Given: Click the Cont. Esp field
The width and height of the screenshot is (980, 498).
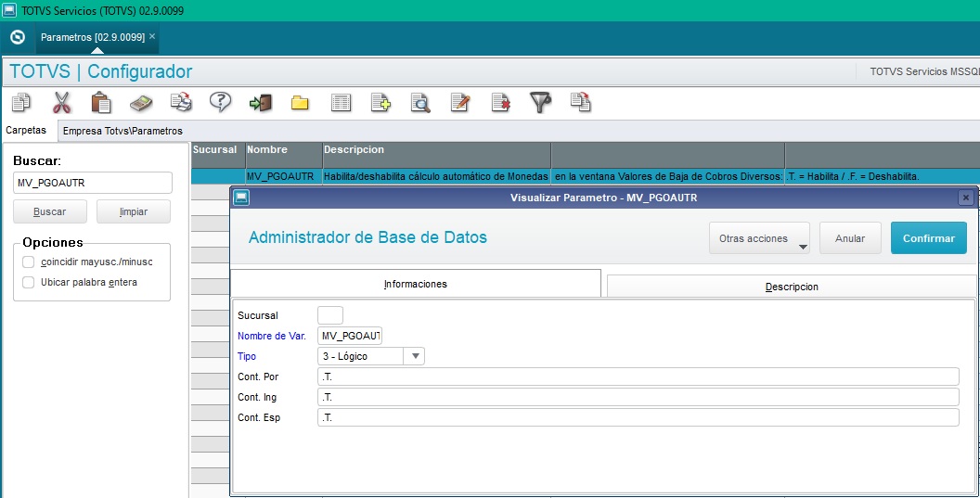Looking at the screenshot, I should point(638,417).
